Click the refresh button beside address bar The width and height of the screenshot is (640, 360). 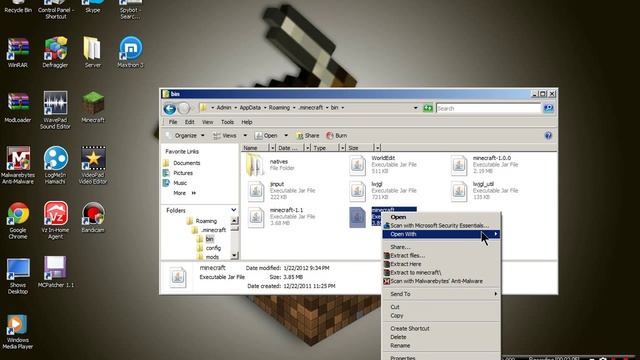click(427, 108)
